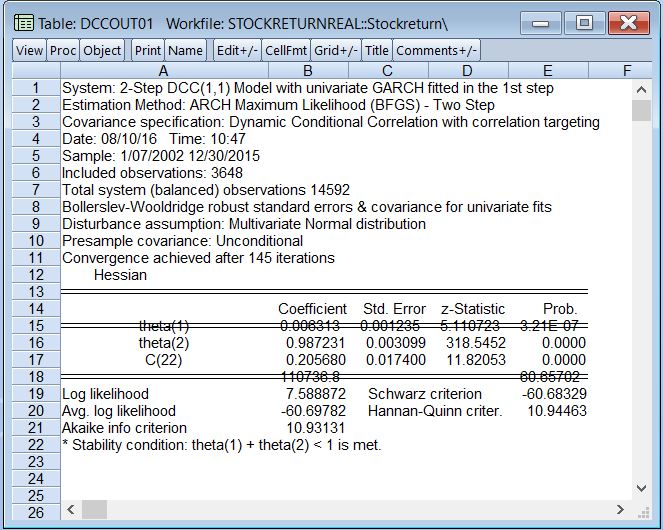Viewport: 663px width, 530px height.
Task: Select column A header
Action: pyautogui.click(x=163, y=71)
